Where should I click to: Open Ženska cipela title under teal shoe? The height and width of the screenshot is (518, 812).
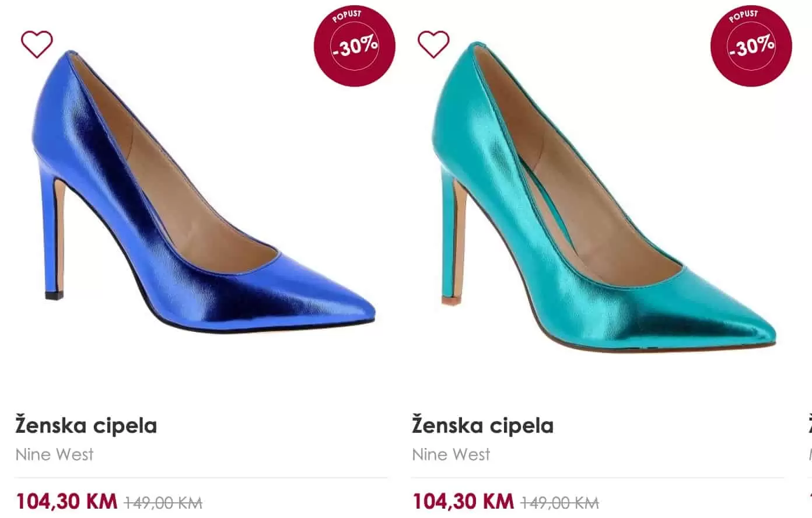tap(483, 425)
